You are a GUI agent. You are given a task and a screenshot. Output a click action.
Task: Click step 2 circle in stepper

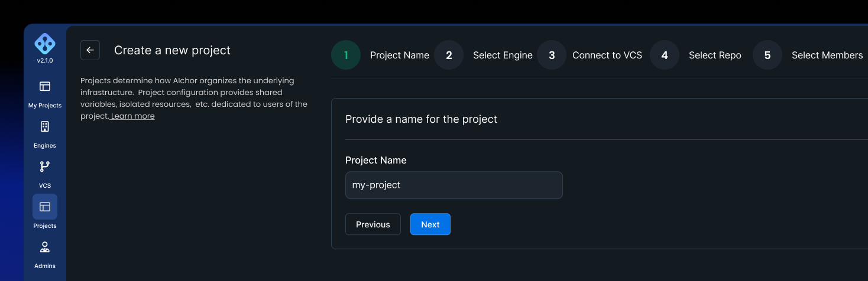coord(449,55)
